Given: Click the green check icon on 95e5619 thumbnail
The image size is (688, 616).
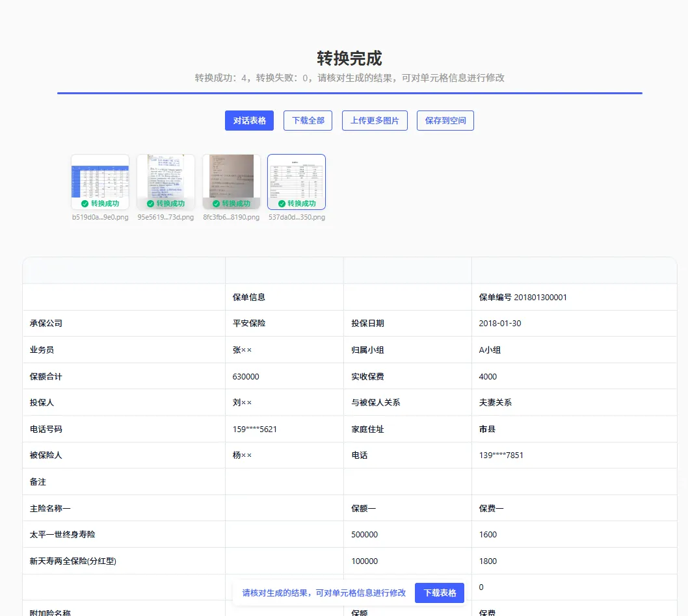Looking at the screenshot, I should pyautogui.click(x=150, y=203).
